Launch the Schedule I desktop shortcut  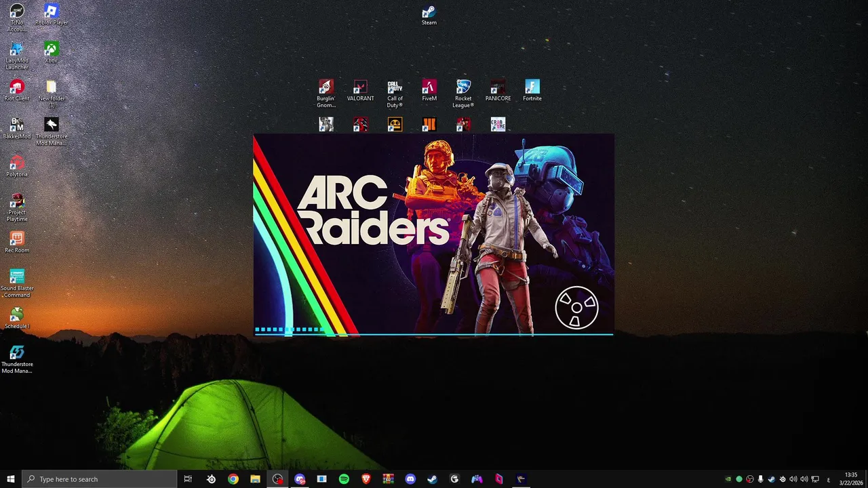pos(17,319)
